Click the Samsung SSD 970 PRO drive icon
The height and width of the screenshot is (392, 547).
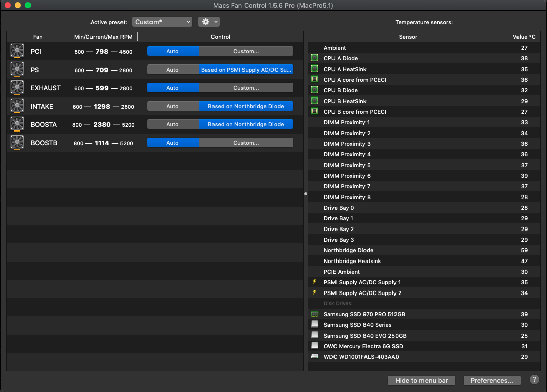pos(314,314)
